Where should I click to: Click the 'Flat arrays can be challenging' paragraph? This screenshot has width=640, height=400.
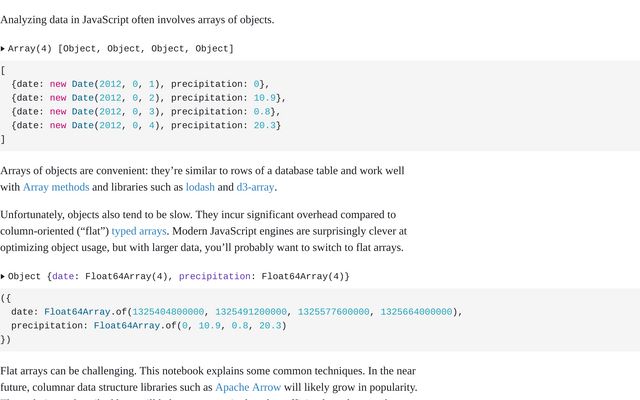pyautogui.click(x=208, y=371)
